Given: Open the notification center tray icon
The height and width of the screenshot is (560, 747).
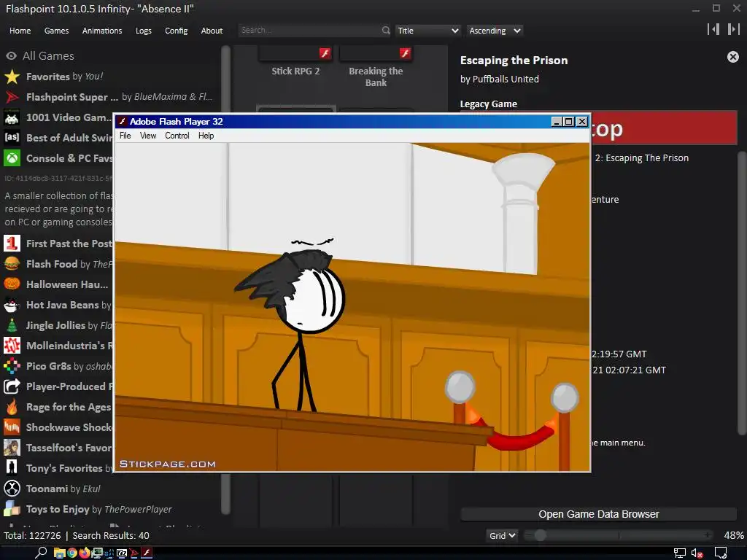Looking at the screenshot, I should pyautogui.click(x=721, y=553).
